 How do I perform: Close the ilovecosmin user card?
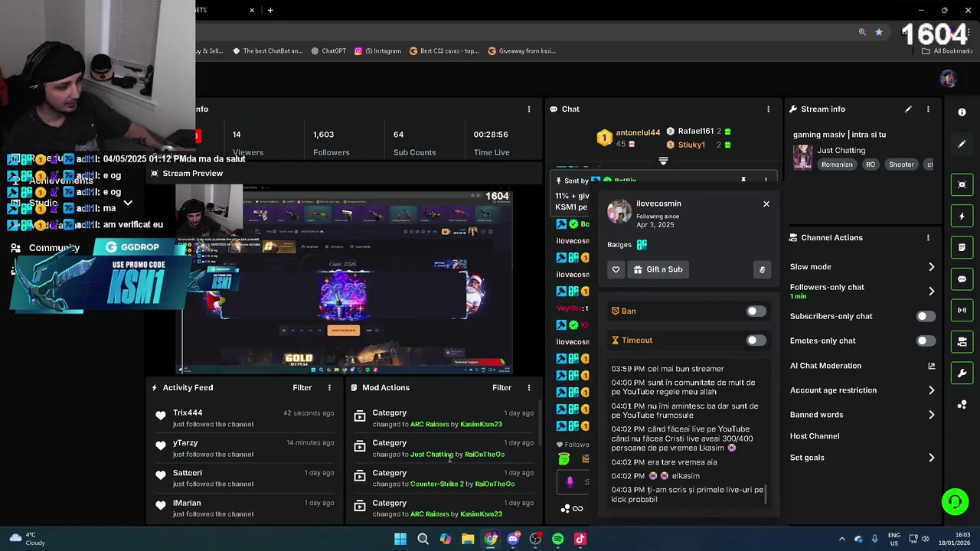pyautogui.click(x=766, y=204)
